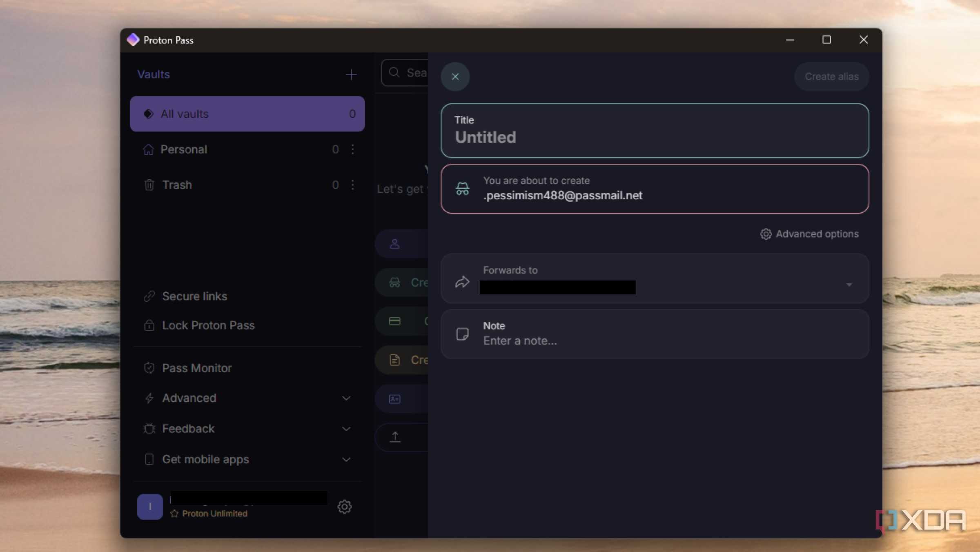
Task: Click the Note input field
Action: (655, 334)
